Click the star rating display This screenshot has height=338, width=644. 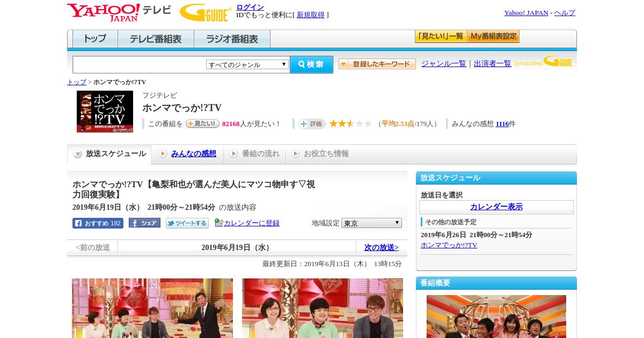pyautogui.click(x=350, y=123)
